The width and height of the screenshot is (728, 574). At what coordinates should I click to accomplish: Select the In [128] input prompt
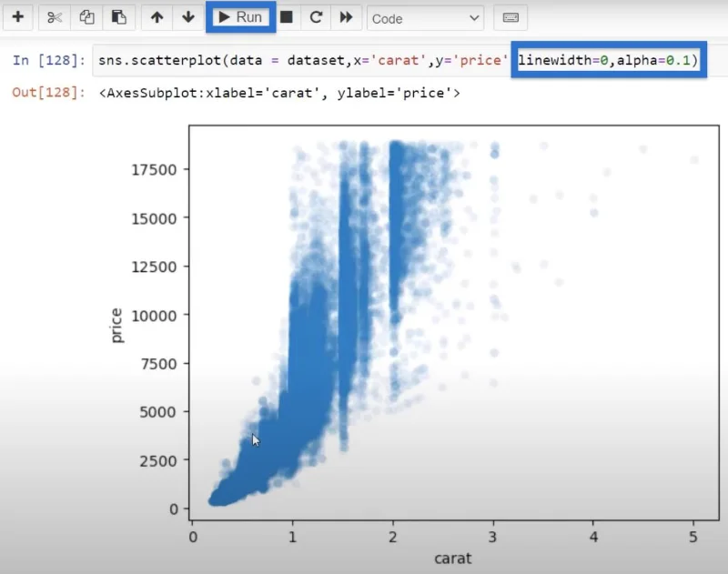(49, 60)
